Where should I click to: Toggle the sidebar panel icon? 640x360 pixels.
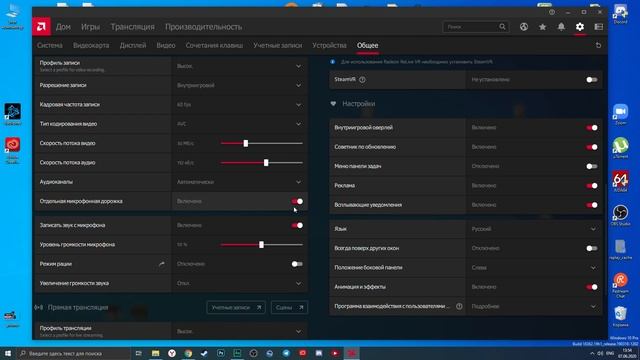pyautogui.click(x=598, y=27)
